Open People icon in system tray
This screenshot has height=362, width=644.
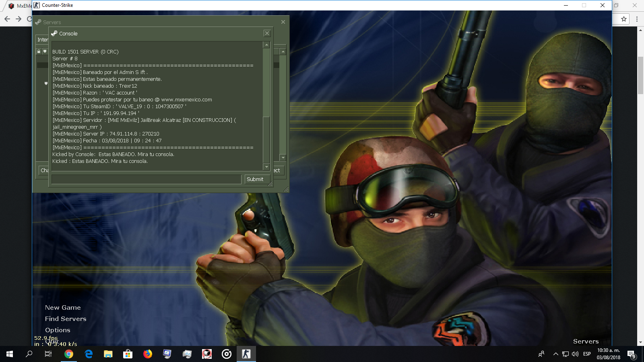(541, 354)
